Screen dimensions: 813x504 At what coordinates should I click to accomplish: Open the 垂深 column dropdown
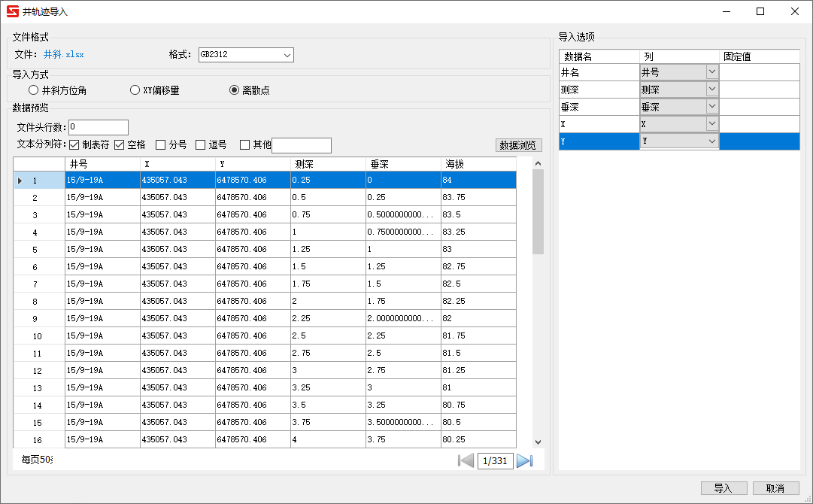pos(711,107)
